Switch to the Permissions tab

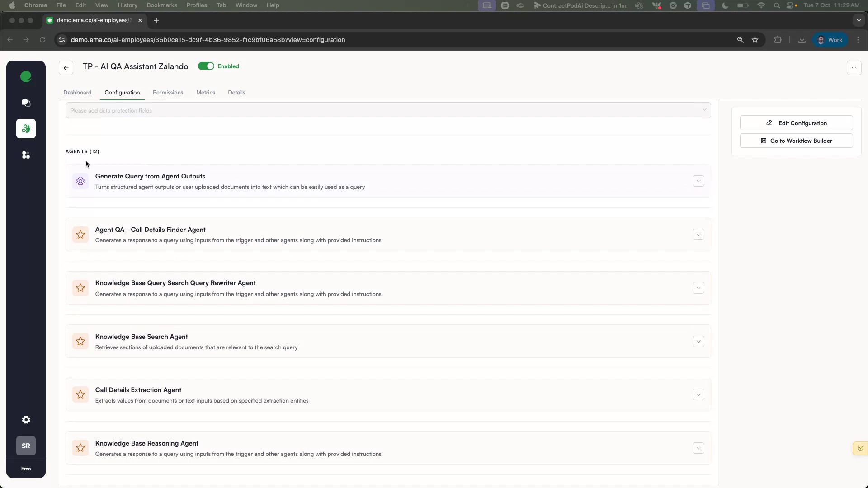(168, 92)
